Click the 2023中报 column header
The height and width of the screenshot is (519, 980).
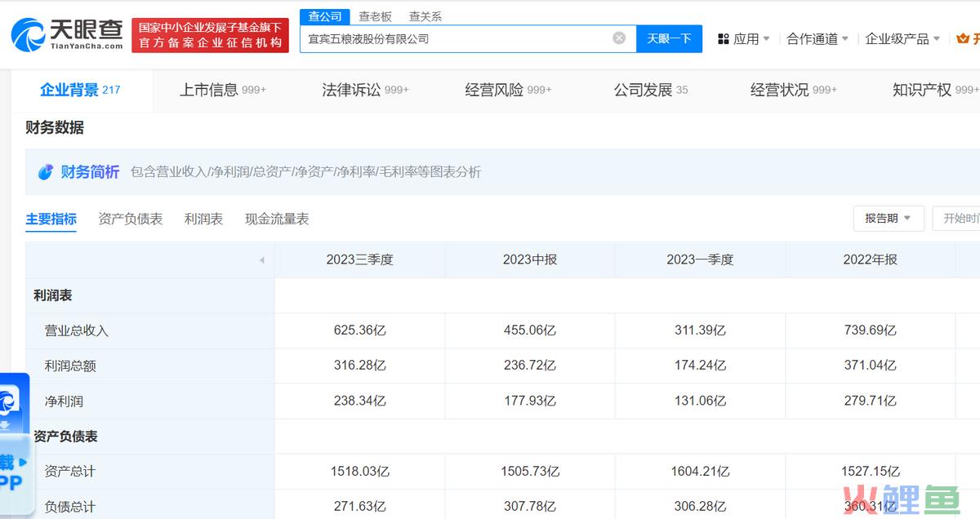pos(530,259)
